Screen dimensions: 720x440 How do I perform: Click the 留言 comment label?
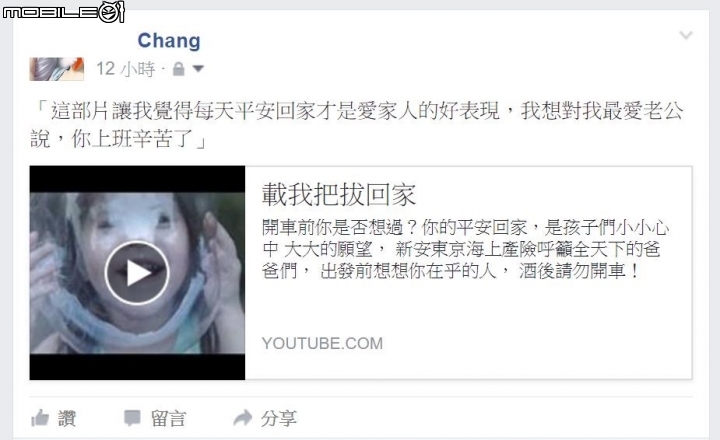pyautogui.click(x=168, y=418)
